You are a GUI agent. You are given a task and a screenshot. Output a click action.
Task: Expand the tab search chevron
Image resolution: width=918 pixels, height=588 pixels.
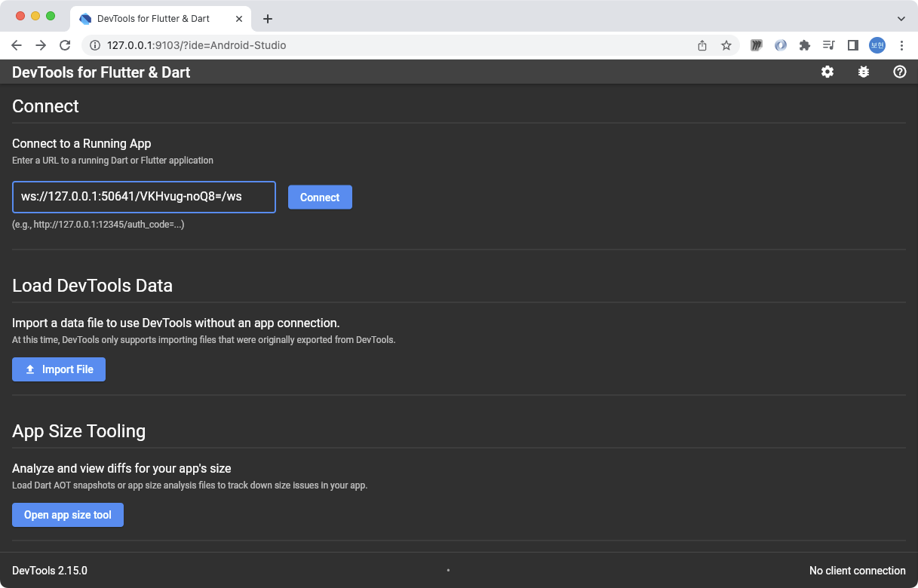click(901, 18)
